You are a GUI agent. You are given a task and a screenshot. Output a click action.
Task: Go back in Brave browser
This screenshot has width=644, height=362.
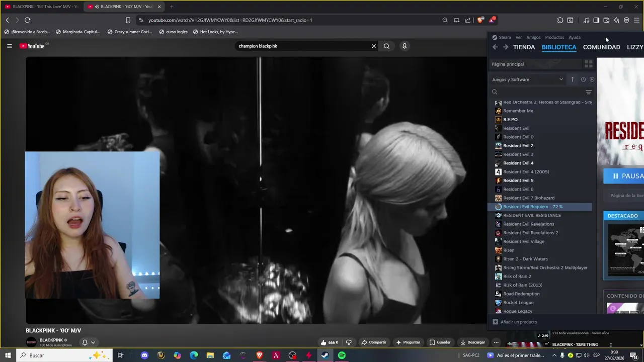[x=7, y=20]
